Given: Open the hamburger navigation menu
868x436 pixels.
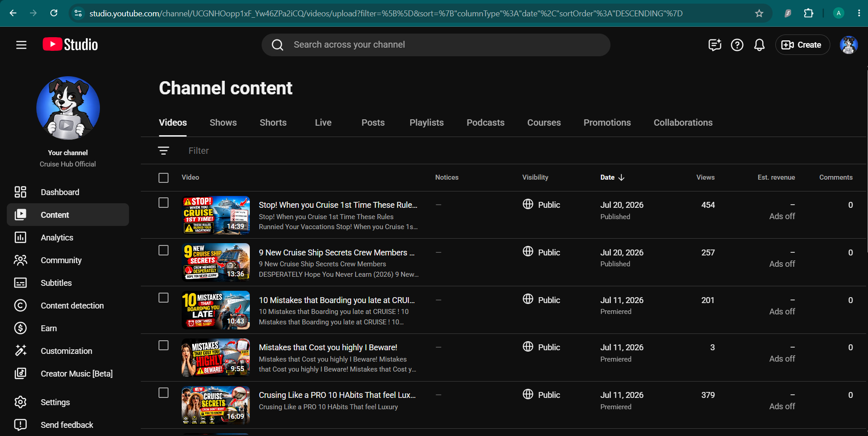Looking at the screenshot, I should tap(21, 45).
